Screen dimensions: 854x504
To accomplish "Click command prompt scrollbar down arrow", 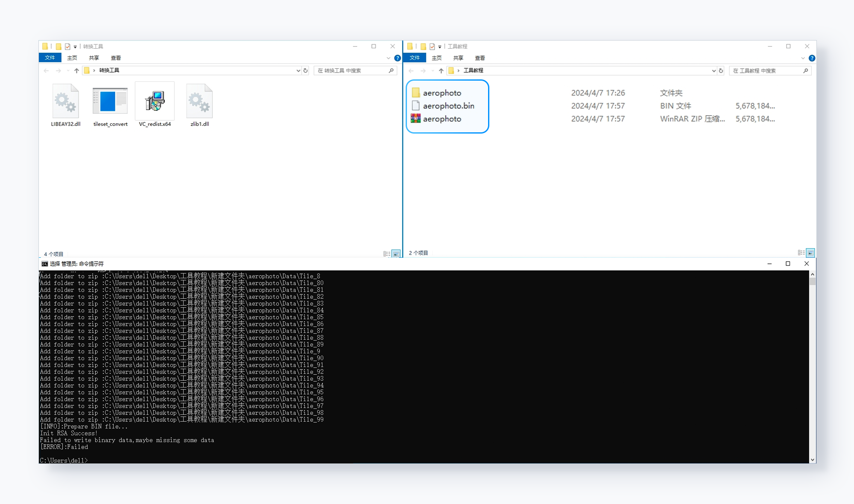I will (813, 460).
